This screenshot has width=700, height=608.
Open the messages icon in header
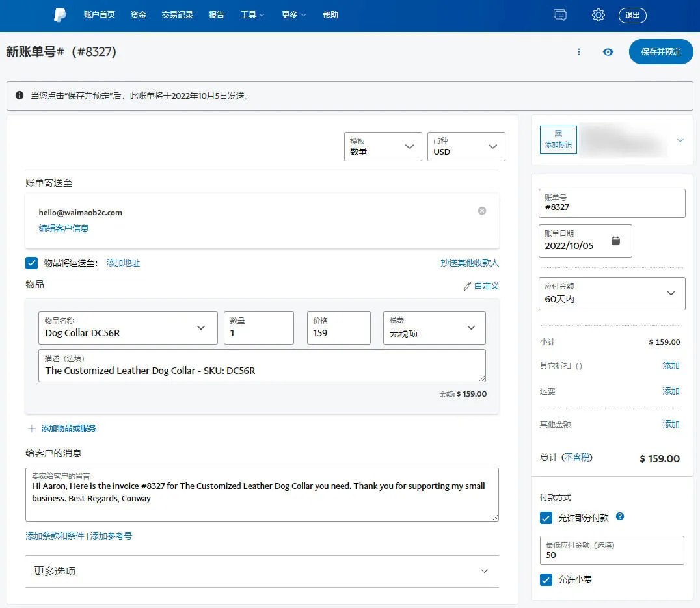560,15
